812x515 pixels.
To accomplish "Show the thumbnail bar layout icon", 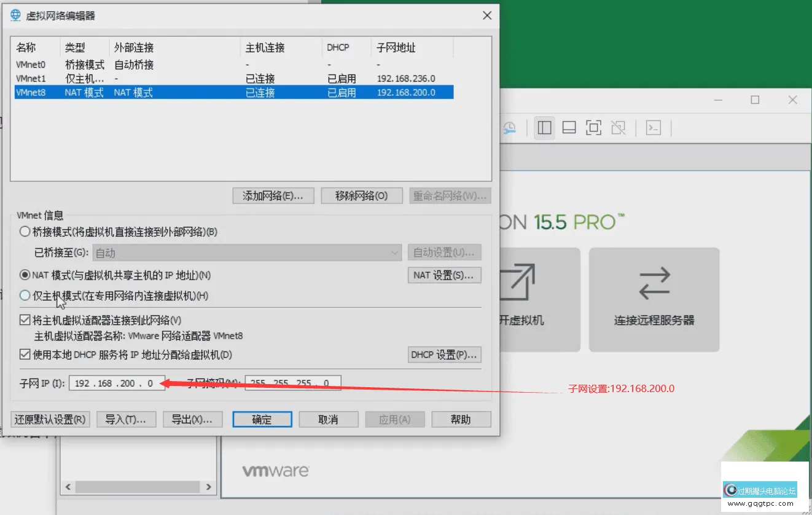I will 569,127.
